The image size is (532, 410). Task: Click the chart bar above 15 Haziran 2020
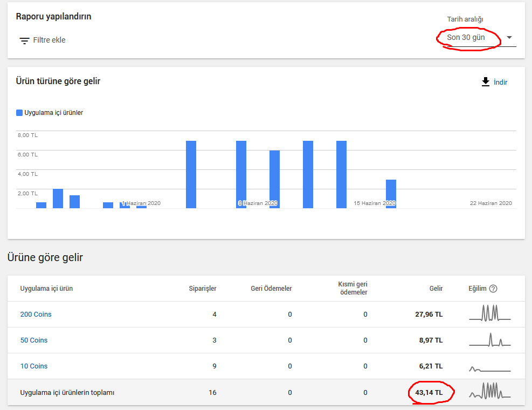391,194
